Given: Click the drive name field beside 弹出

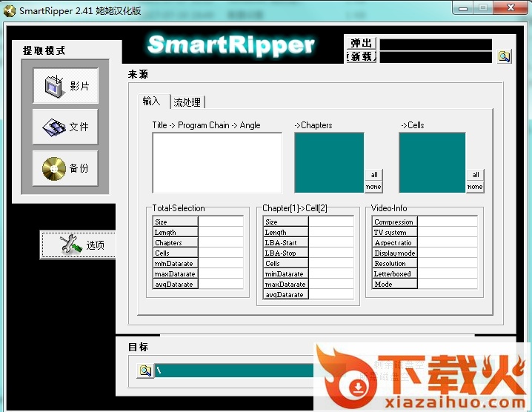Looking at the screenshot, I should tap(436, 44).
